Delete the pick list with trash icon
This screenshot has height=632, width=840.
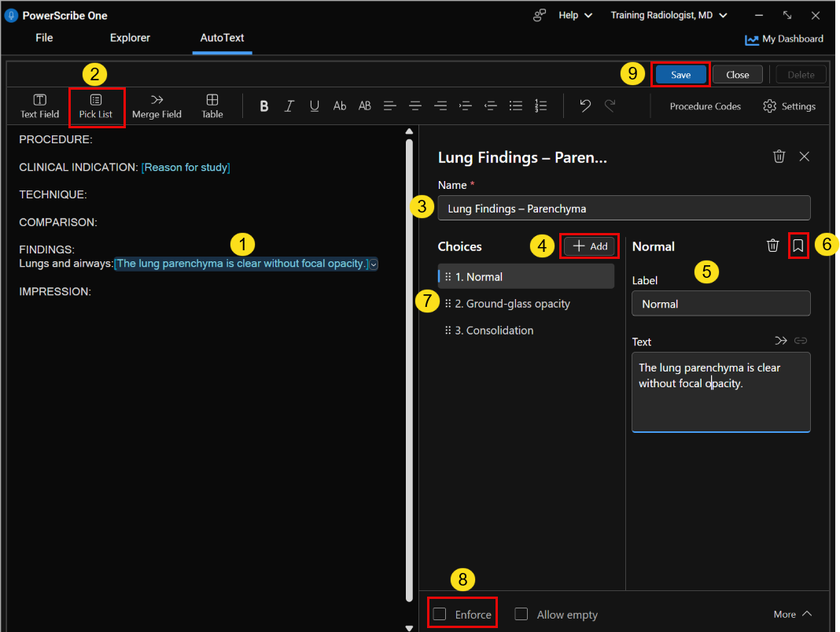coord(779,157)
